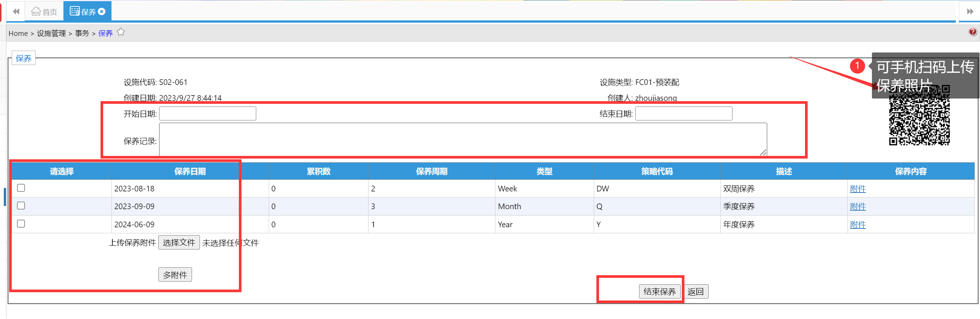This screenshot has width=980, height=319.
Task: Focus the 开始日期 input field
Action: (207, 113)
